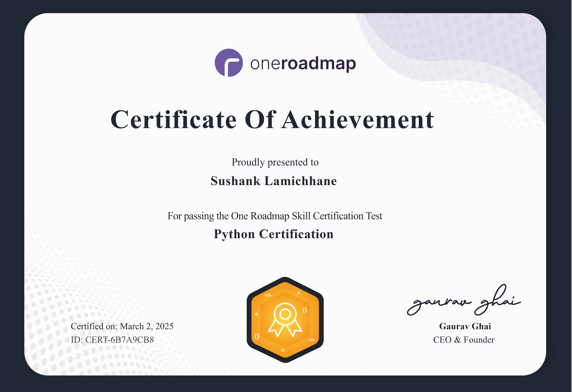Click the small circle at badge top right

point(299,293)
